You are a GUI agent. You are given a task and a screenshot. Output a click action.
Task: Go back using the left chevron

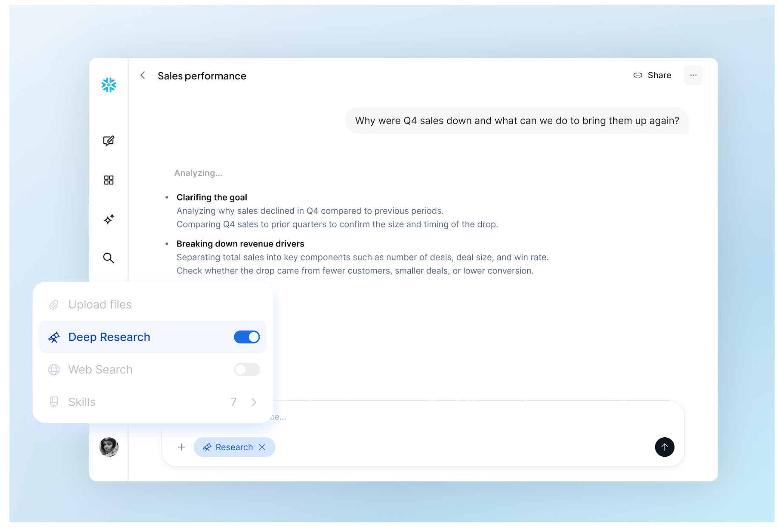click(143, 75)
